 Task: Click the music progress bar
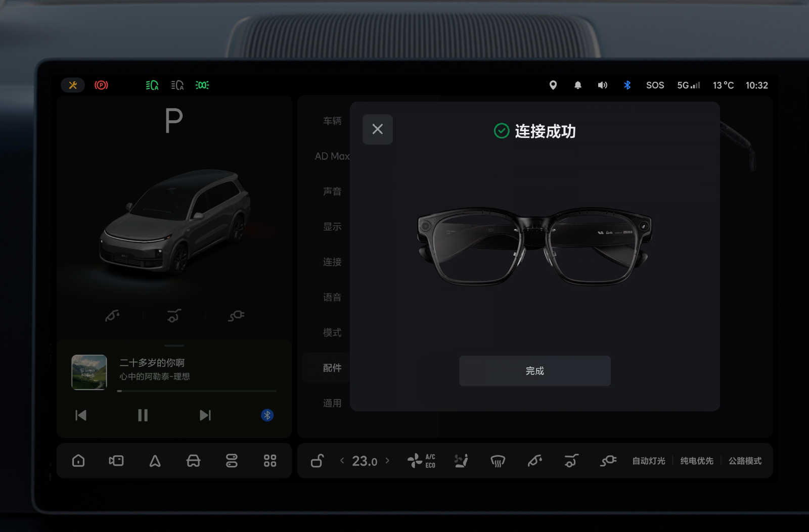[197, 391]
